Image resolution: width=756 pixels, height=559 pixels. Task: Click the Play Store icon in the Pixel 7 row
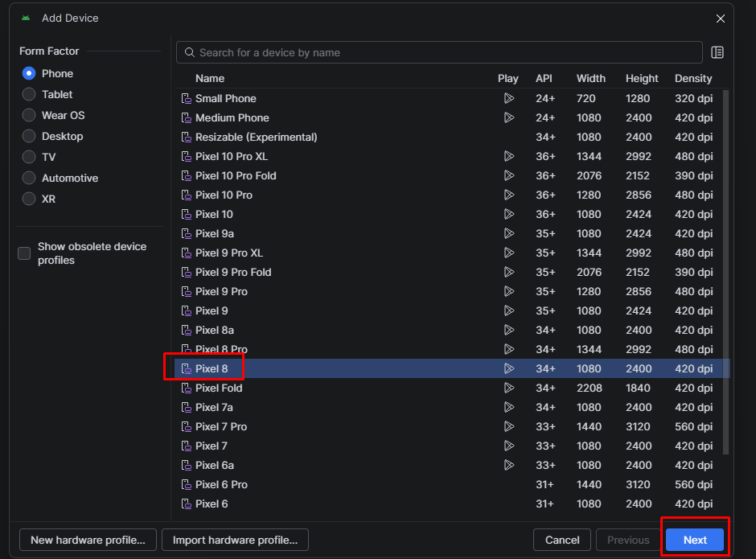(508, 446)
